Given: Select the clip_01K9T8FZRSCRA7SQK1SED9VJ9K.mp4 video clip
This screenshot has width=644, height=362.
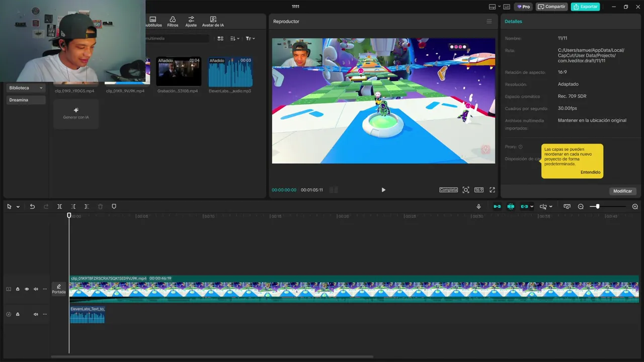Looking at the screenshot, I should 354,289.
